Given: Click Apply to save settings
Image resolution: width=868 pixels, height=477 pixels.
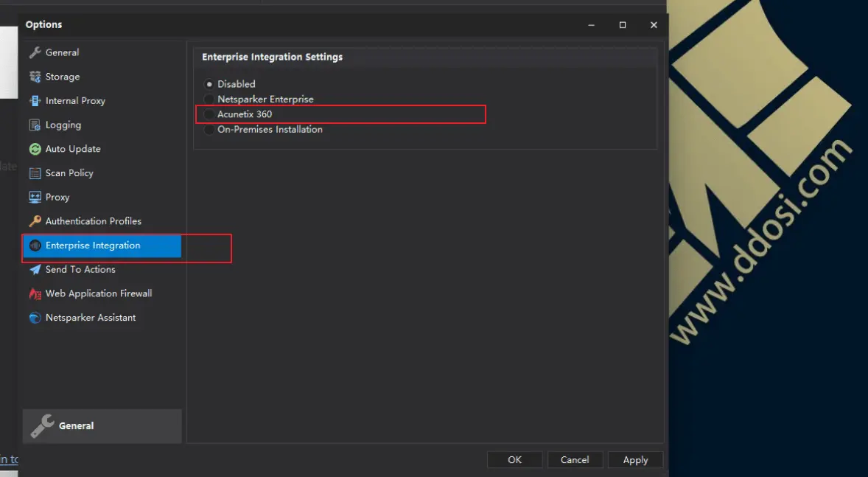Looking at the screenshot, I should point(635,460).
